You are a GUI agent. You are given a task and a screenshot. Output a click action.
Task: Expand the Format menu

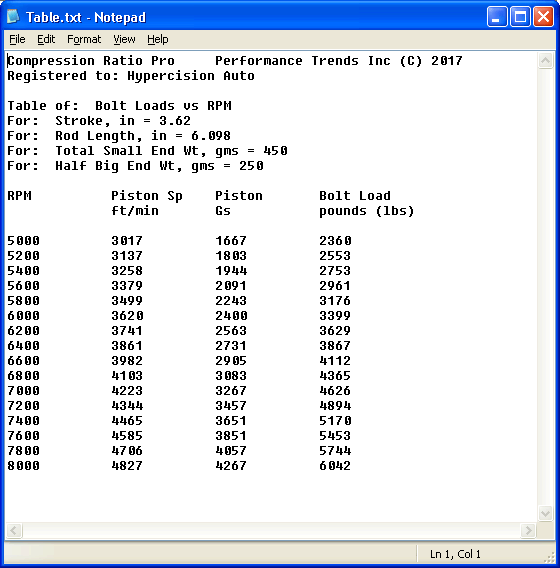pos(84,39)
